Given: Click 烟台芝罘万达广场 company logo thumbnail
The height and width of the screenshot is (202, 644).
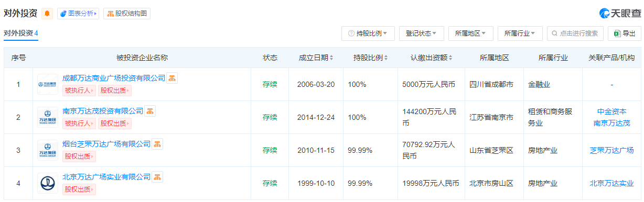Looking at the screenshot, I should point(48,150).
